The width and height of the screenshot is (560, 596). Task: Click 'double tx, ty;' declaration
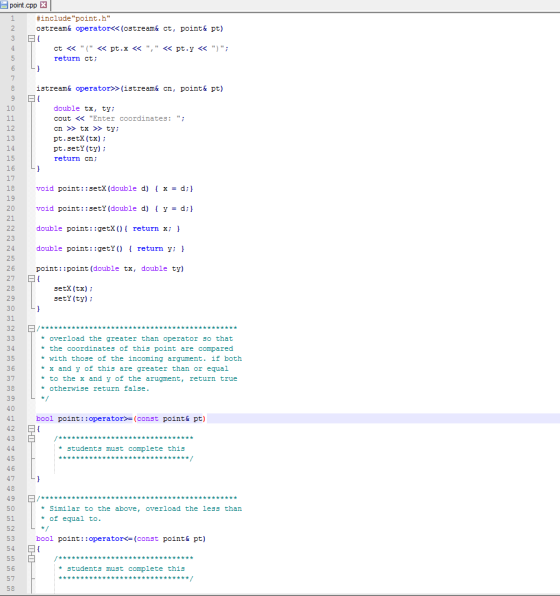pyautogui.click(x=84, y=108)
